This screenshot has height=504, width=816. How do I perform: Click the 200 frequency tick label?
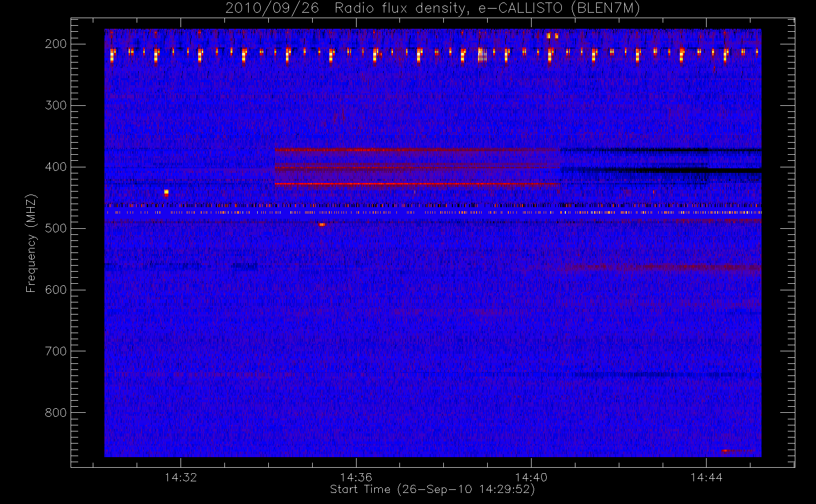coord(56,44)
